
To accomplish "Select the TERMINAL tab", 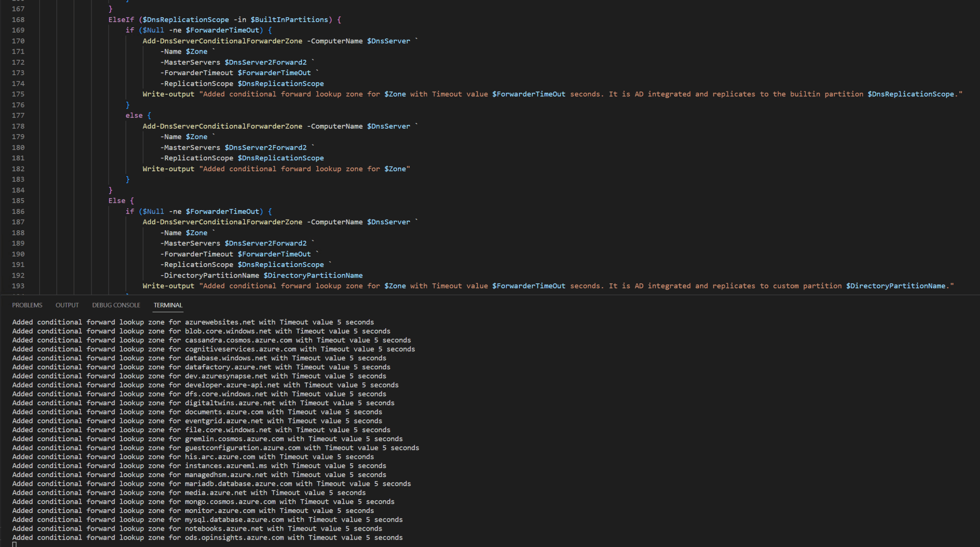I will [x=167, y=305].
